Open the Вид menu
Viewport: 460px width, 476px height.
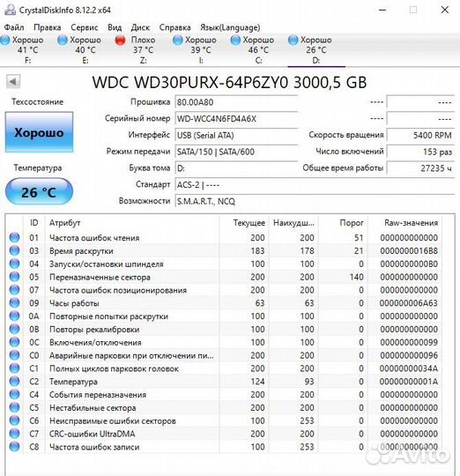tap(115, 27)
